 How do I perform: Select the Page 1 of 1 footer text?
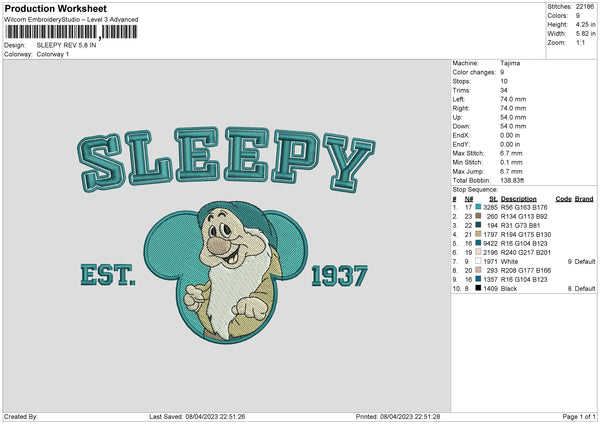[x=579, y=416]
